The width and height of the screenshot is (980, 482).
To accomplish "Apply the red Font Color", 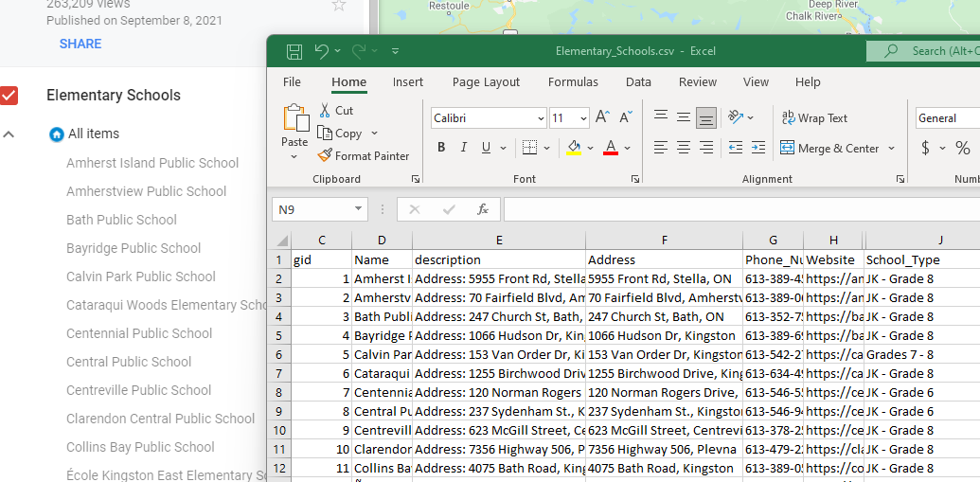I will [611, 148].
